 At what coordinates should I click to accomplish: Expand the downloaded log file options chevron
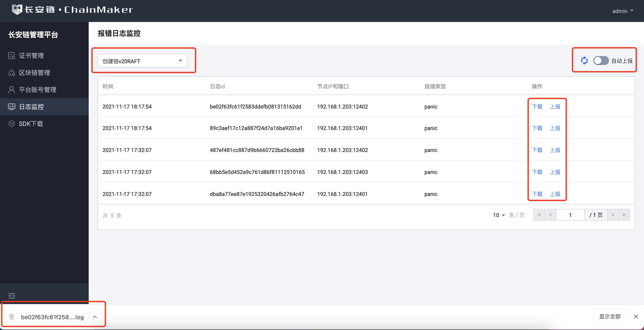tap(95, 317)
